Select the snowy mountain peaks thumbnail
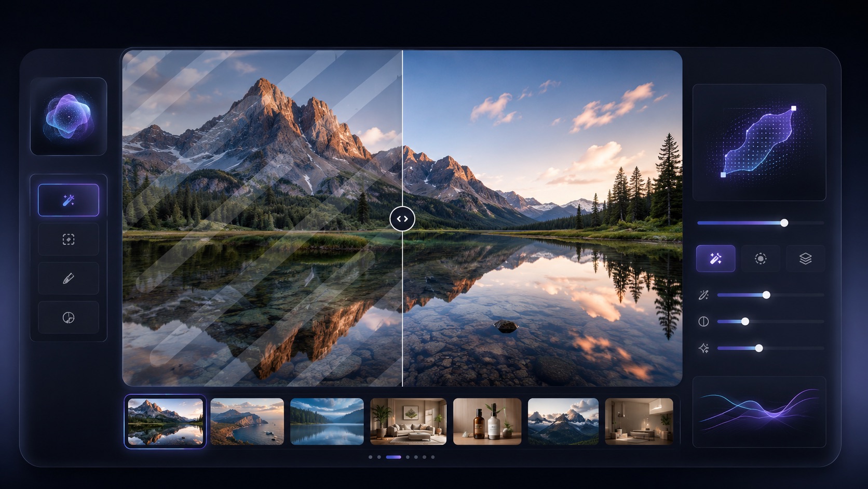The width and height of the screenshot is (868, 489). point(563,421)
